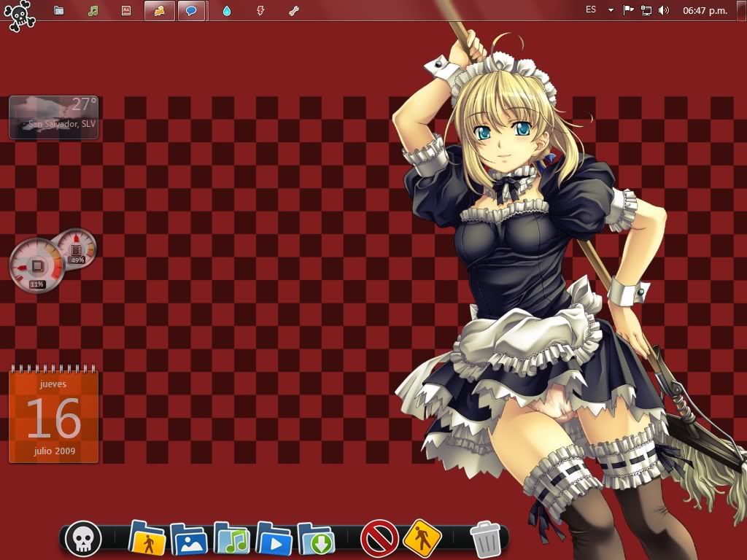The image size is (747, 560).
Task: Click the ES language indicator
Action: [x=591, y=9]
